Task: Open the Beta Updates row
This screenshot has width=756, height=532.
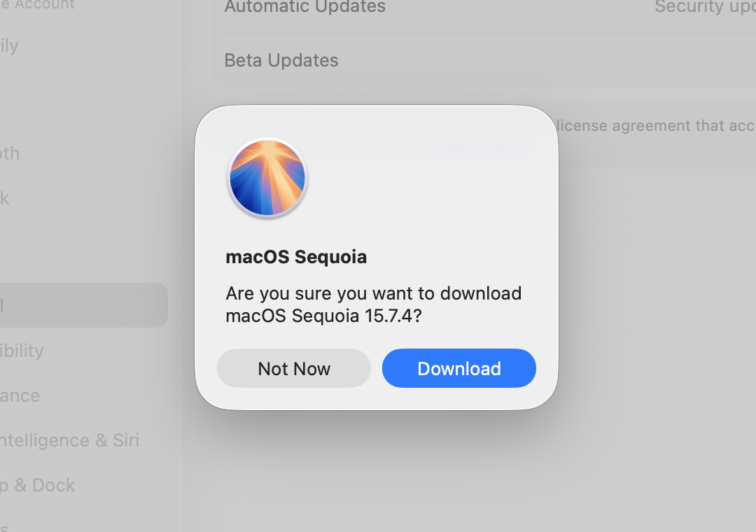Action: click(281, 60)
